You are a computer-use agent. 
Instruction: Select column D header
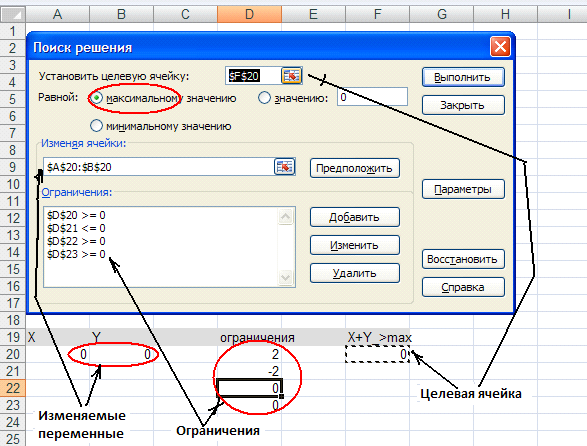(x=249, y=14)
